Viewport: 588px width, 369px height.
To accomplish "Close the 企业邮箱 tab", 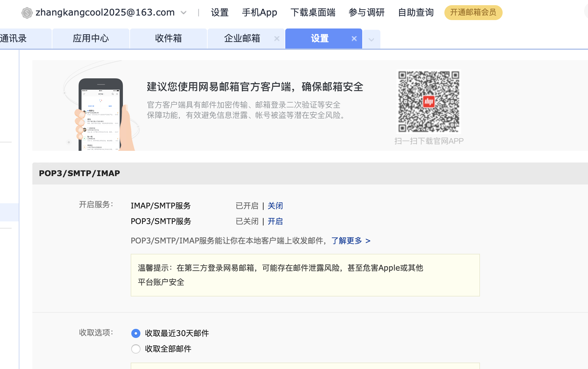I will 277,39.
